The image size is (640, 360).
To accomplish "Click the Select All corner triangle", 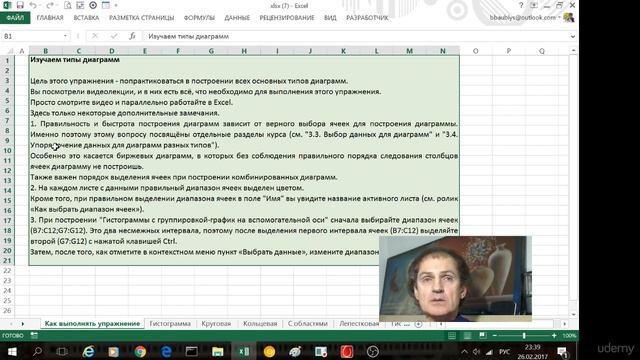I will coord(9,51).
